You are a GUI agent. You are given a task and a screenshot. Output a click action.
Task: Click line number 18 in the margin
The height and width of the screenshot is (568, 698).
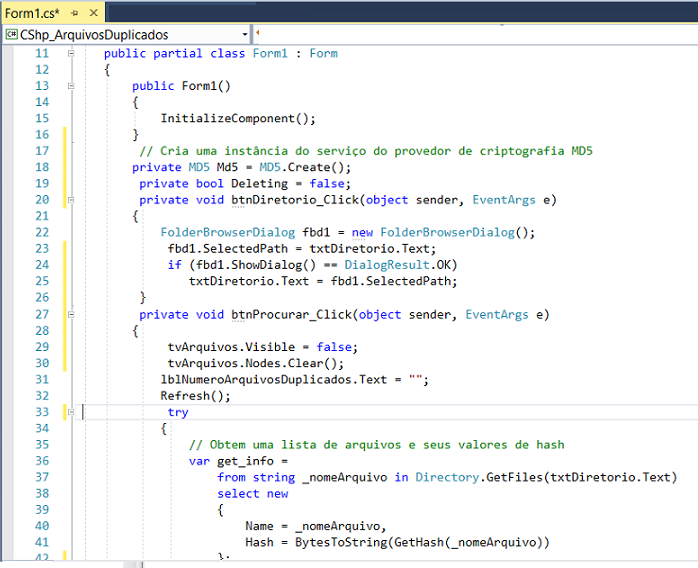click(42, 167)
